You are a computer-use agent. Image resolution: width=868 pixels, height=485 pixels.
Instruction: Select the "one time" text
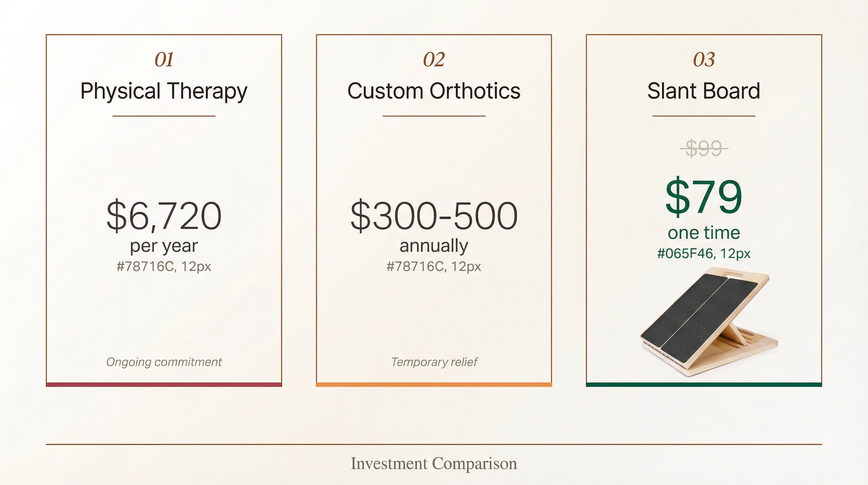point(704,233)
